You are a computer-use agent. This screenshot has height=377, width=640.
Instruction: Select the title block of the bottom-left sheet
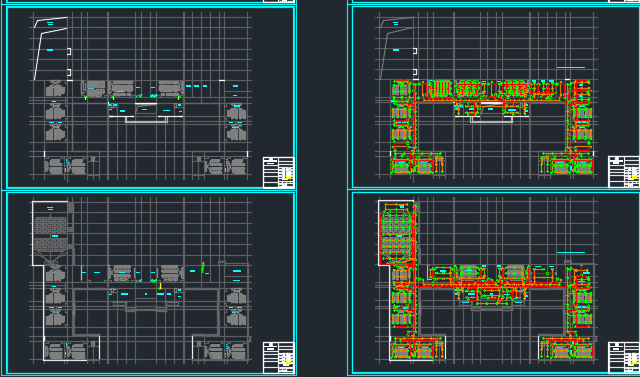279,357
